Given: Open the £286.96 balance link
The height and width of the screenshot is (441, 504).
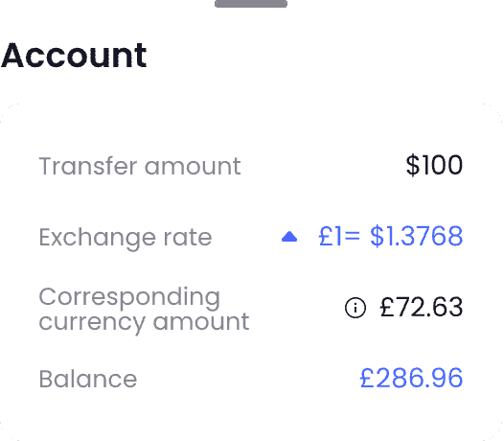Looking at the screenshot, I should pyautogui.click(x=411, y=378).
